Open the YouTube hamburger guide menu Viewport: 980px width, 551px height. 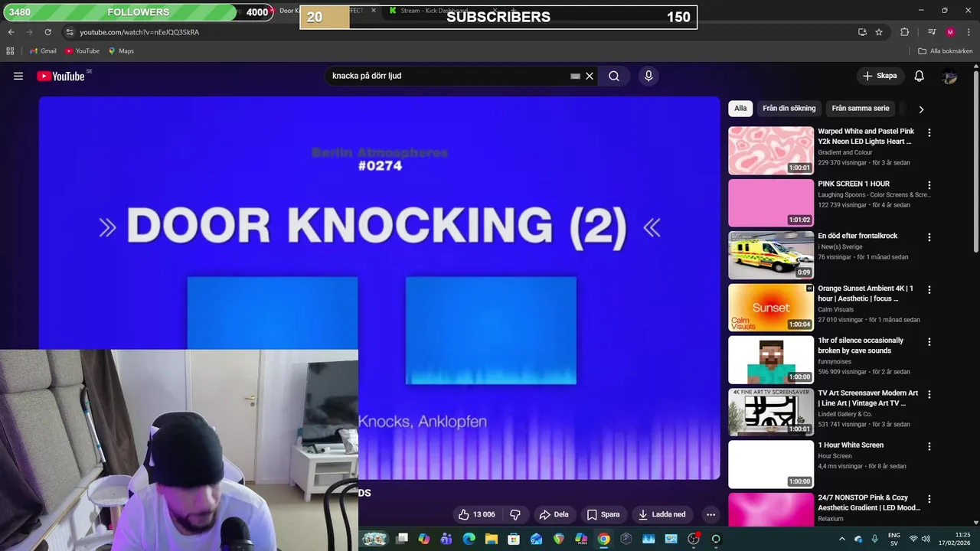point(18,76)
